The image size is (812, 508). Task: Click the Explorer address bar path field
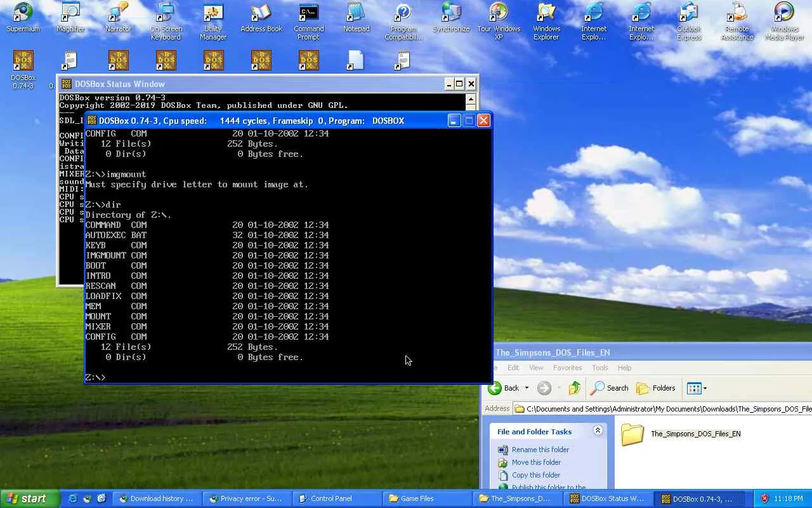[663, 409]
